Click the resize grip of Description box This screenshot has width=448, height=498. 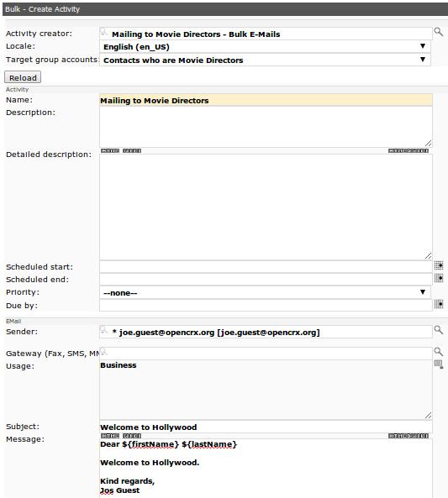tap(429, 144)
